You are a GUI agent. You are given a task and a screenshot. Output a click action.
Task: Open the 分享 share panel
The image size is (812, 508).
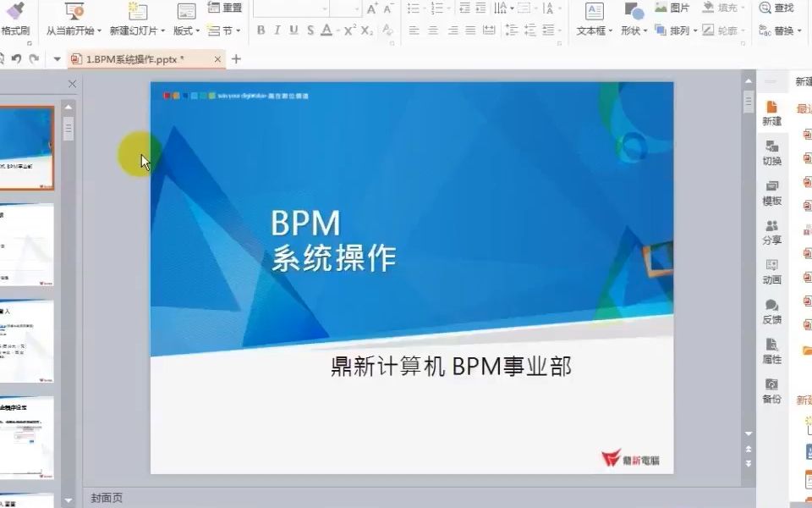pyautogui.click(x=771, y=233)
